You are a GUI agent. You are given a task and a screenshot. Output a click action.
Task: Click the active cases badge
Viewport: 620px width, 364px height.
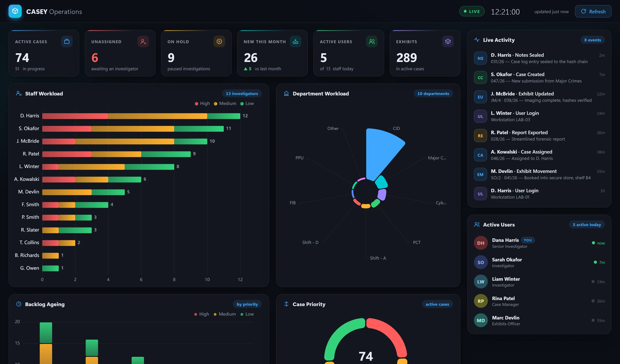(x=437, y=304)
